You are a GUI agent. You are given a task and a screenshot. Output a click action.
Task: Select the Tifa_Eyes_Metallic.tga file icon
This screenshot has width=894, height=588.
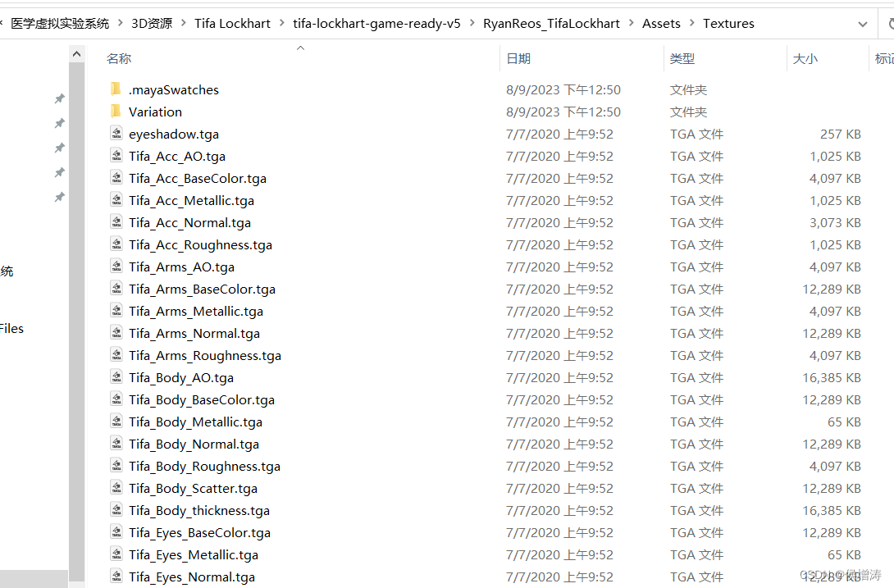click(x=116, y=554)
